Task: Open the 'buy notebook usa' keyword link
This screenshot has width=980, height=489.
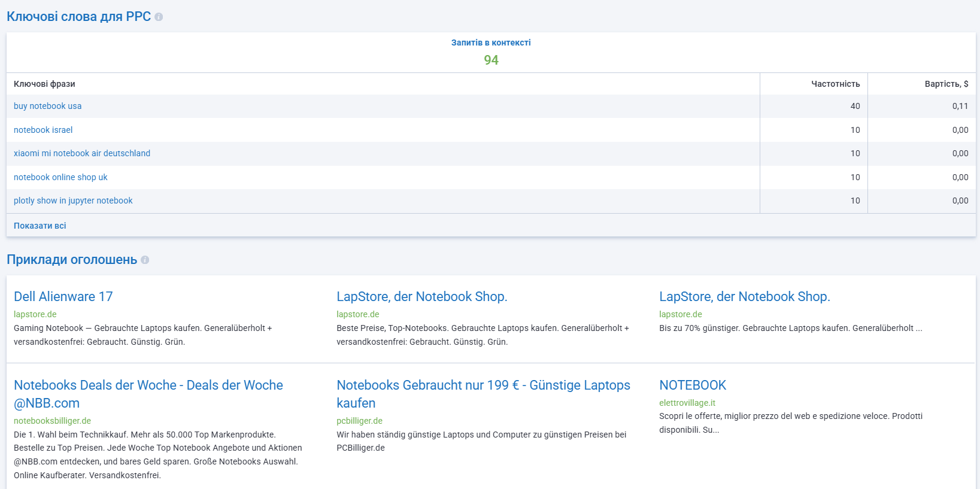Action: 47,106
